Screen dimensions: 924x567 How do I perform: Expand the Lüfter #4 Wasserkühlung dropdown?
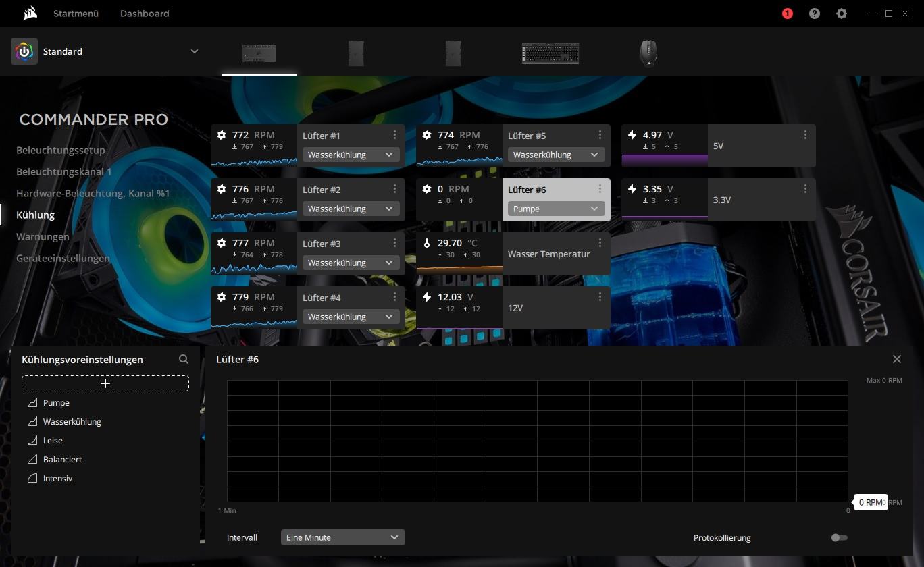point(351,317)
